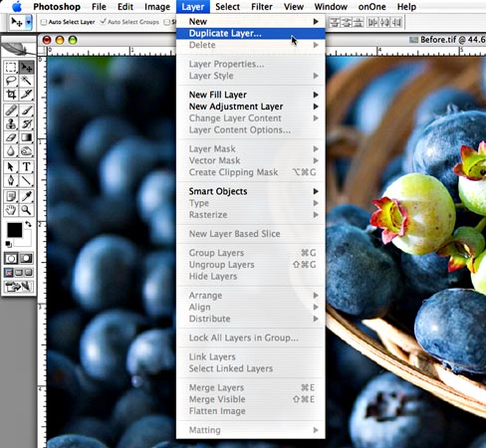Viewport: 486px width, 448px height.
Task: Open the Select menu
Action: pyautogui.click(x=227, y=7)
